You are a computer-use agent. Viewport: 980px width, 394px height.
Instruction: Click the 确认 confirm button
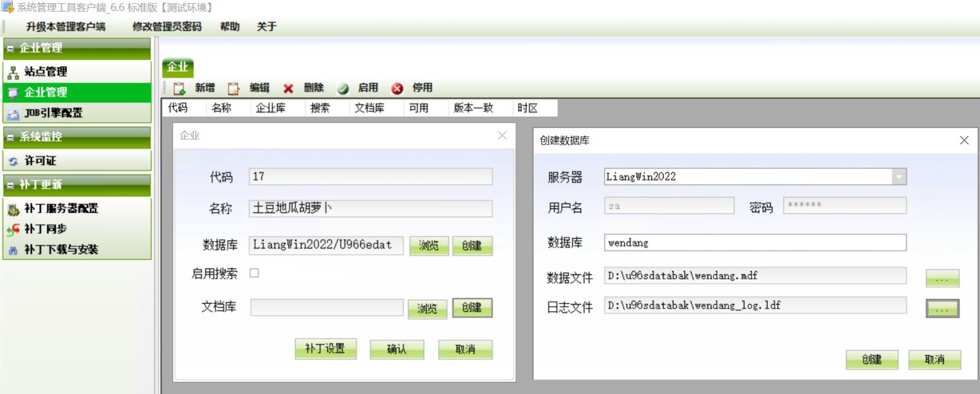397,349
